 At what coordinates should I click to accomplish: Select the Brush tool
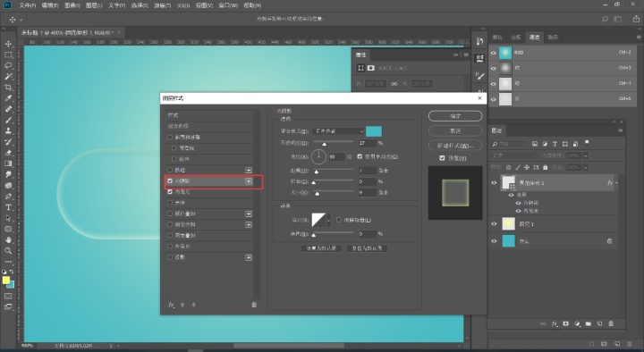pos(8,121)
